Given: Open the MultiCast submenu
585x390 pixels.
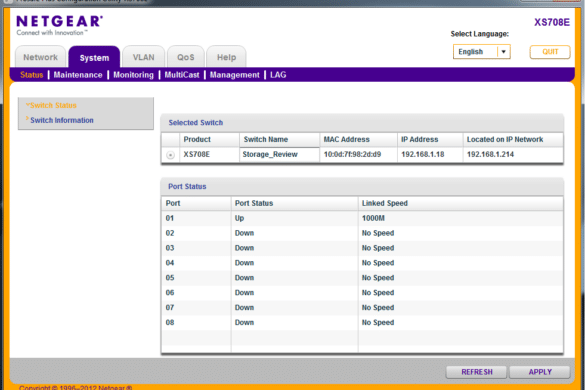Looking at the screenshot, I should pyautogui.click(x=182, y=75).
